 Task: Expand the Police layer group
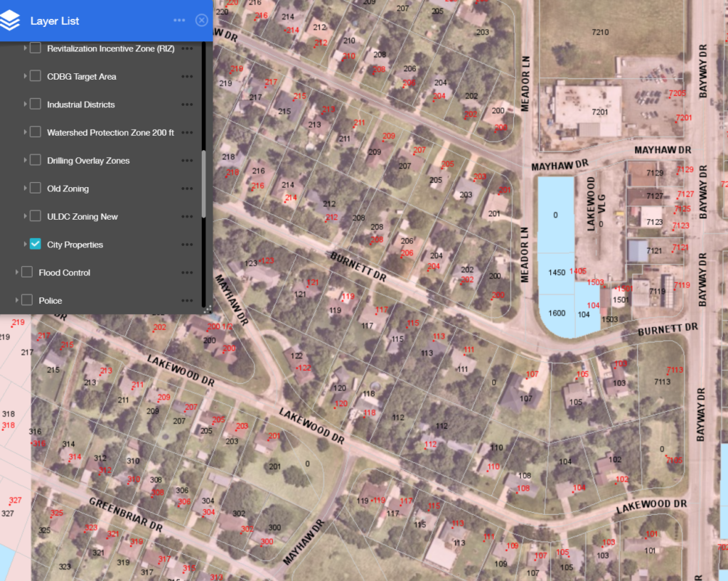(16, 301)
